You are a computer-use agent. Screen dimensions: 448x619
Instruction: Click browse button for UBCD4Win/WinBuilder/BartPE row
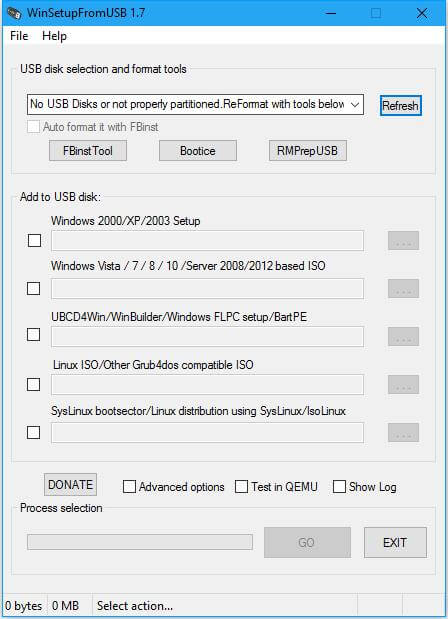click(403, 336)
